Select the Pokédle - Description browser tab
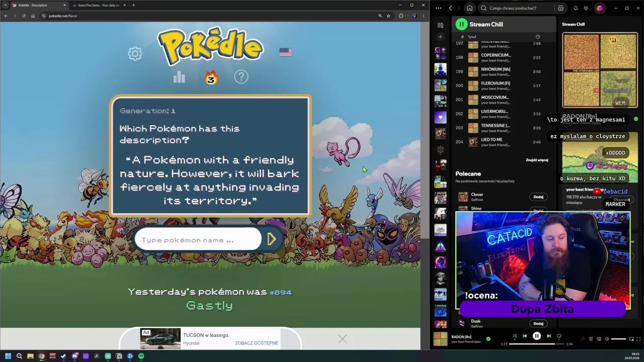Screen dimensions: 644x362 point(39,5)
